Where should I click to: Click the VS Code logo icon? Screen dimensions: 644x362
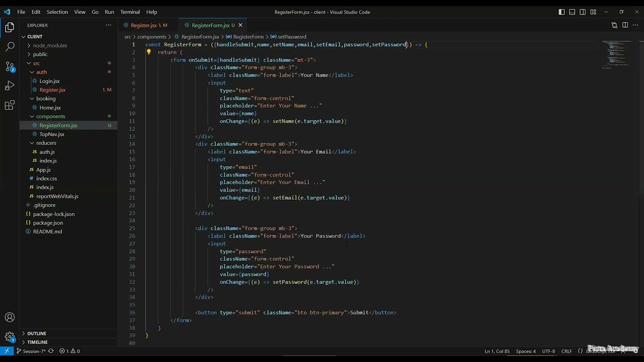(7, 12)
